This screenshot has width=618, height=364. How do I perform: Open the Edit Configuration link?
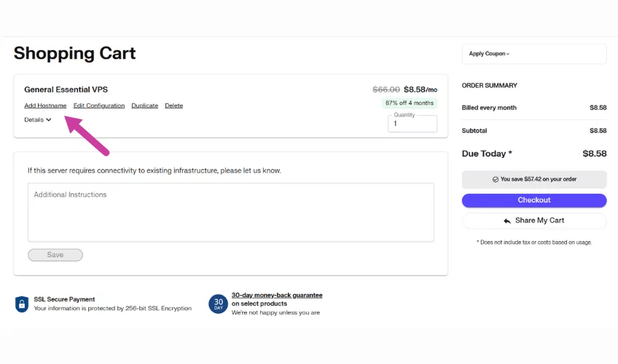(x=99, y=106)
